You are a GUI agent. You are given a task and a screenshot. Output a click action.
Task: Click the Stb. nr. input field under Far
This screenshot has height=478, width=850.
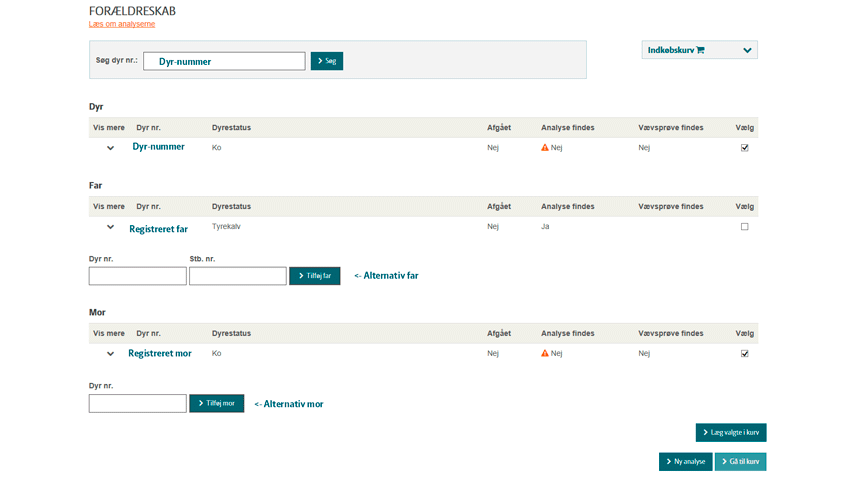click(x=237, y=276)
